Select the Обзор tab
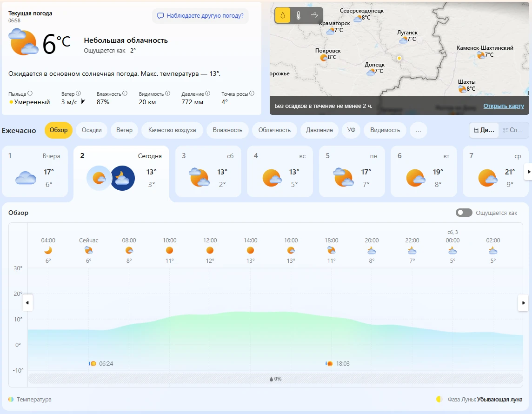 point(58,130)
